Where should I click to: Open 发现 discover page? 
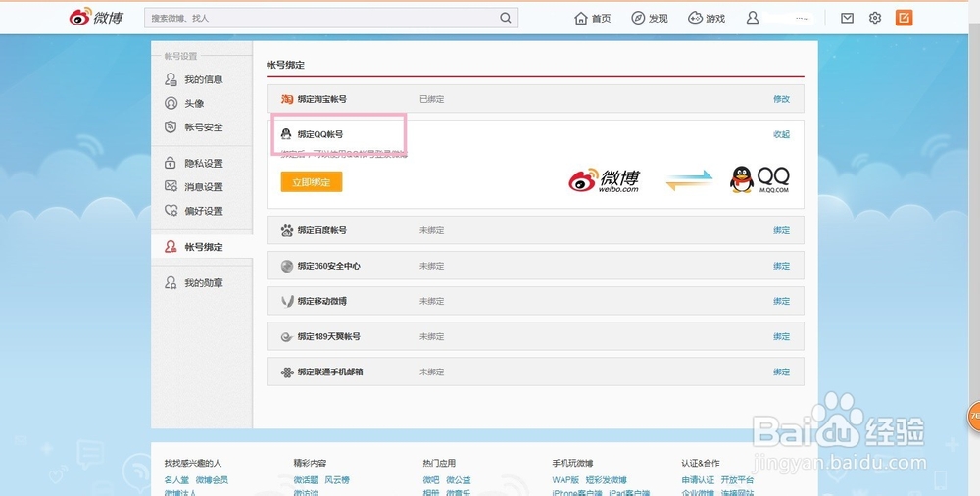pos(650,19)
